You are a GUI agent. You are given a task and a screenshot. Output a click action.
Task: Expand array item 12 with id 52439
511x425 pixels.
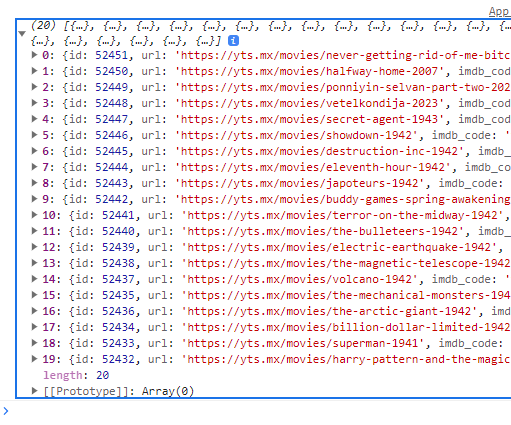coord(34,247)
